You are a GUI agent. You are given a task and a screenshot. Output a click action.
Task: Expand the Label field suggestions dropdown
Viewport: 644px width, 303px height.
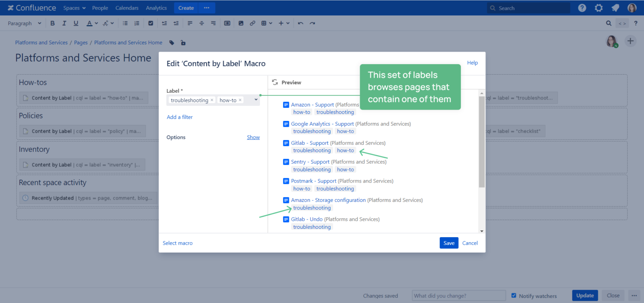(256, 100)
